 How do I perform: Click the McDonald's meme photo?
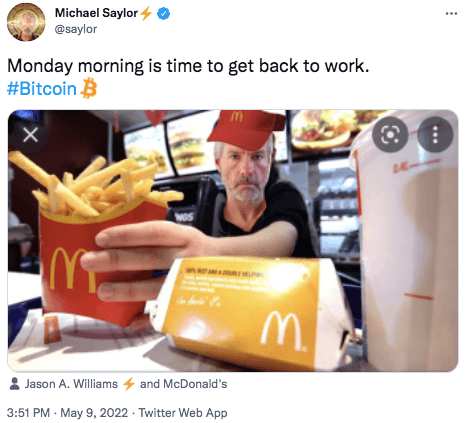pos(233,241)
